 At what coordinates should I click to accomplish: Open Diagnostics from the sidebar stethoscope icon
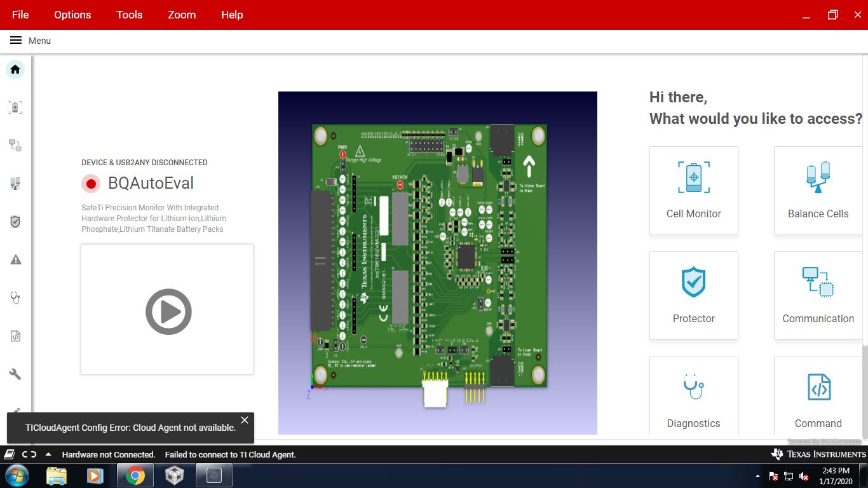pyautogui.click(x=15, y=297)
